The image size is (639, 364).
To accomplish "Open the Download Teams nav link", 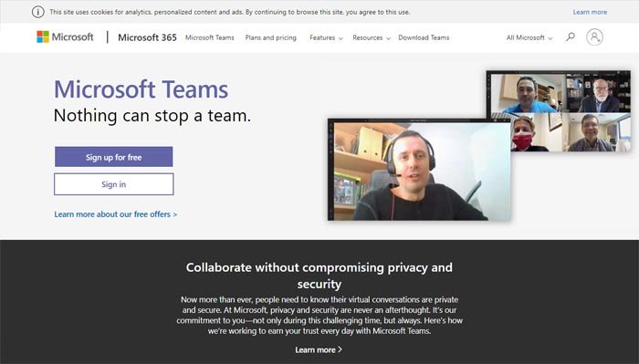I will tap(424, 37).
